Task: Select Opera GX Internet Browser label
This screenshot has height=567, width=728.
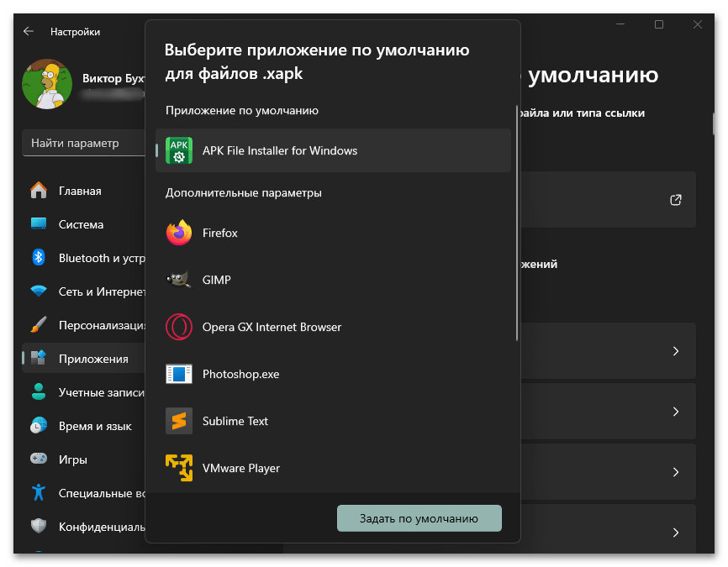Action: [x=272, y=327]
